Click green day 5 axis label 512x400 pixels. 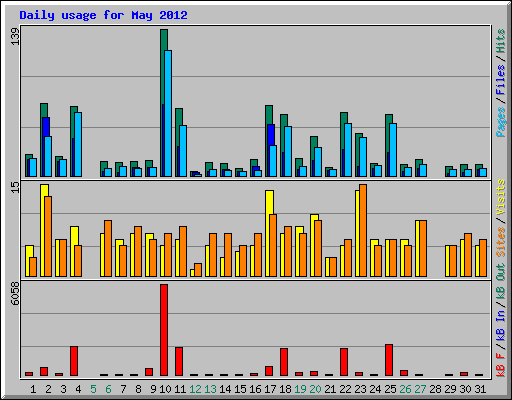click(x=93, y=389)
